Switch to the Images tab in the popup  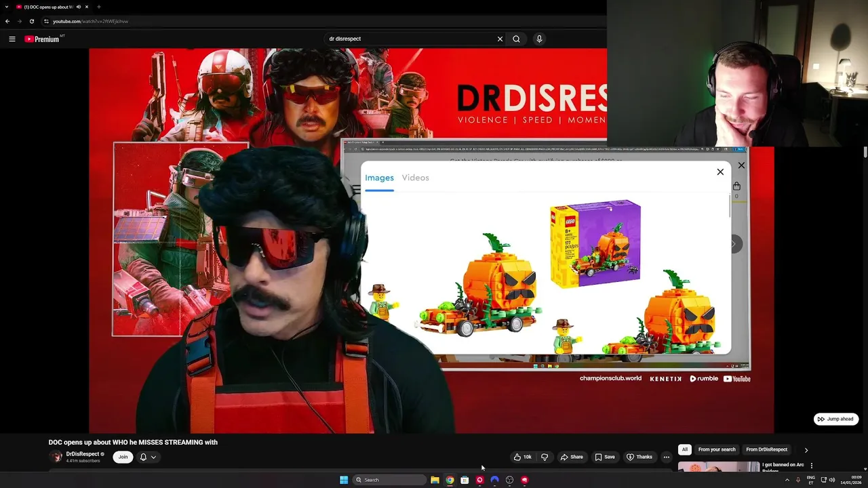coord(379,178)
